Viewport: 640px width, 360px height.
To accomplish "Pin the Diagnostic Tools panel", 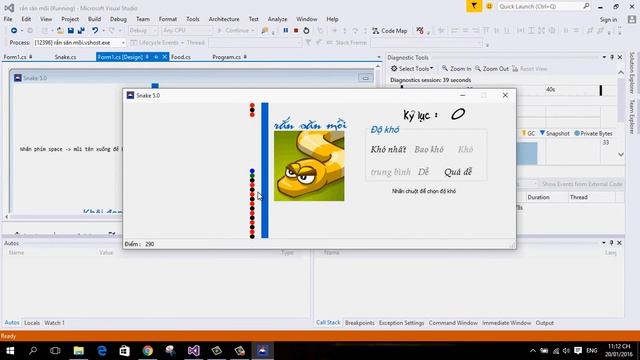I will pos(612,58).
